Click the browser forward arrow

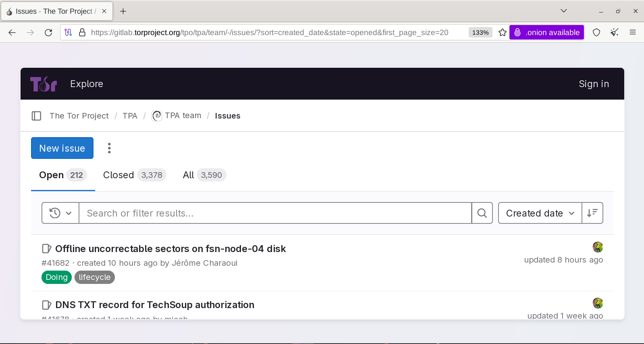[x=30, y=33]
